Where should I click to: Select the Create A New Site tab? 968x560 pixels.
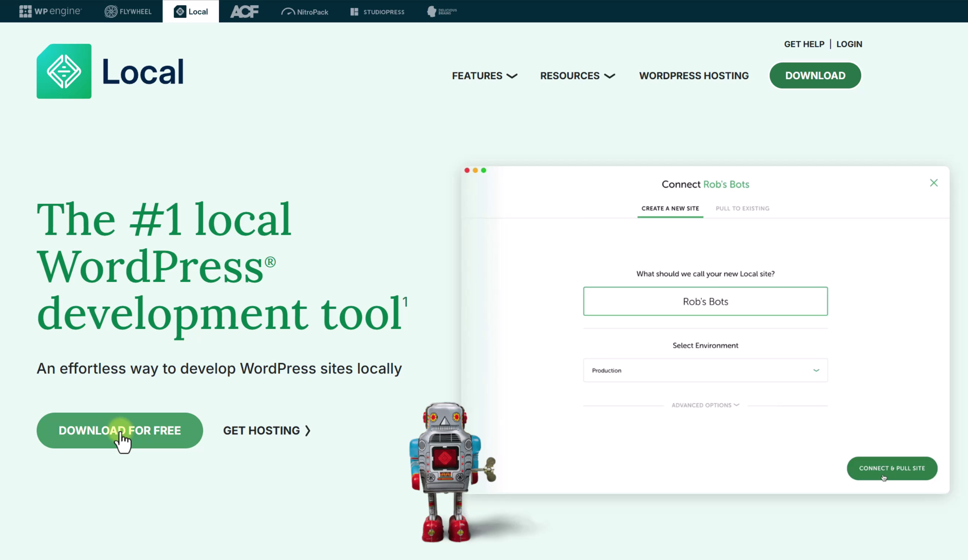(x=670, y=208)
